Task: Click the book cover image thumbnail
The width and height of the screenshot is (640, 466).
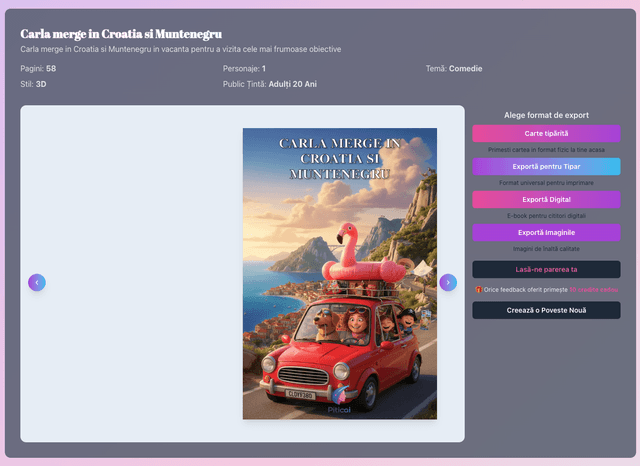Action: coord(340,274)
